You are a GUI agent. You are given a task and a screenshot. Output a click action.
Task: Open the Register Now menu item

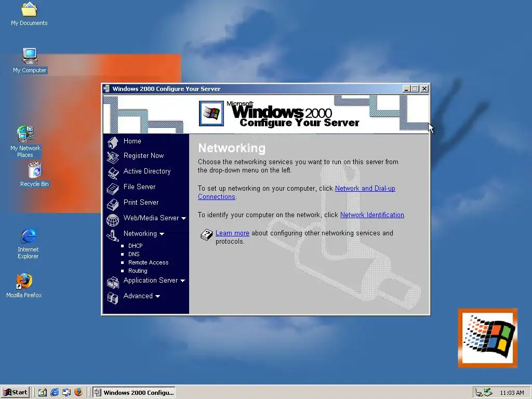[143, 156]
